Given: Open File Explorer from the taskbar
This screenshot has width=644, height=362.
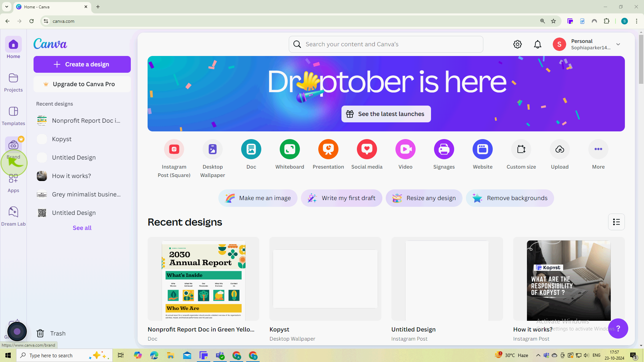Looking at the screenshot, I should (x=170, y=355).
